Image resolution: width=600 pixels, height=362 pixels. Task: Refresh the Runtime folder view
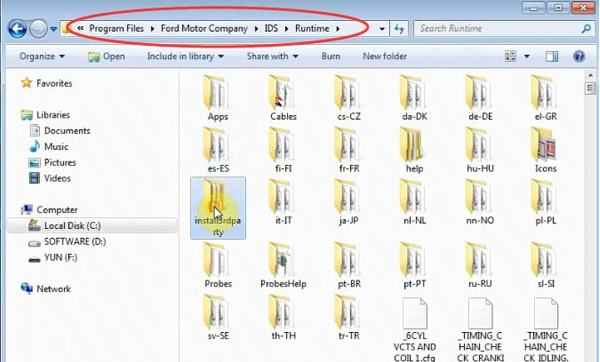pyautogui.click(x=399, y=29)
